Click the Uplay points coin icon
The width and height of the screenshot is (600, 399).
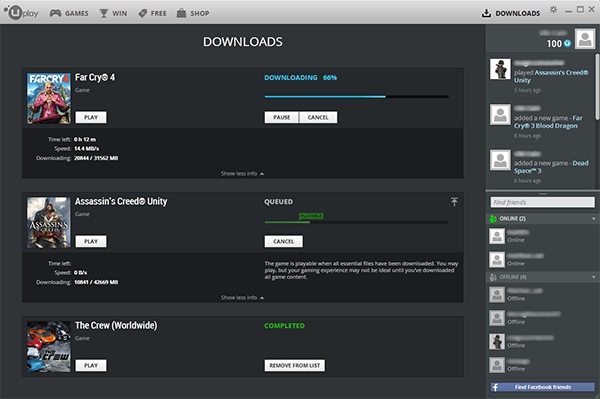567,44
